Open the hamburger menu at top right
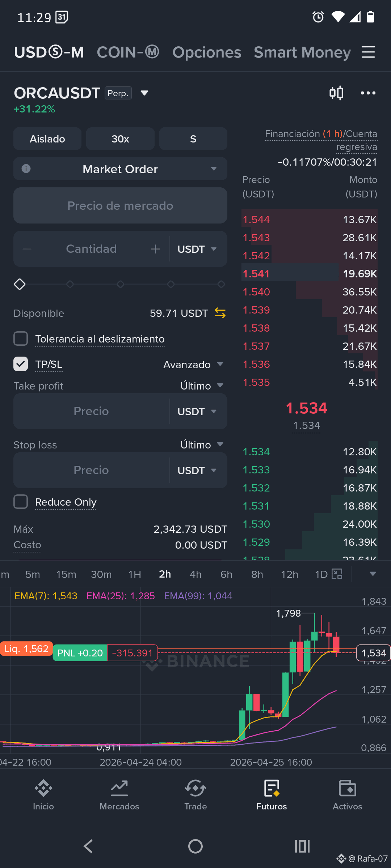 click(x=368, y=52)
